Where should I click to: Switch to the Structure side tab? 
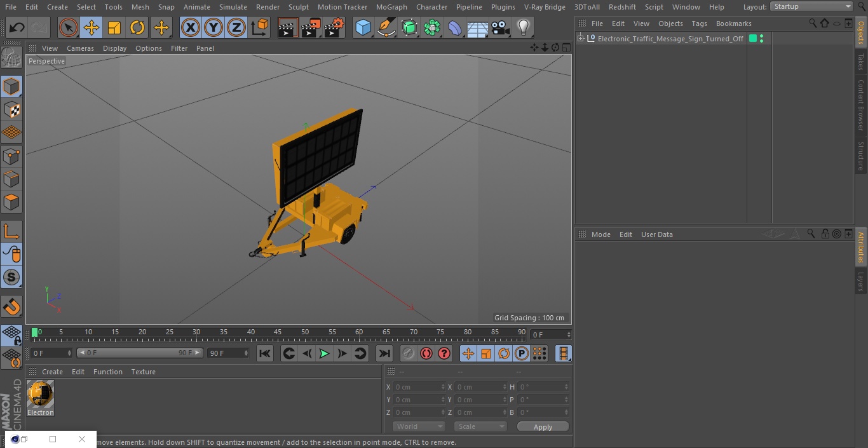coord(861,156)
